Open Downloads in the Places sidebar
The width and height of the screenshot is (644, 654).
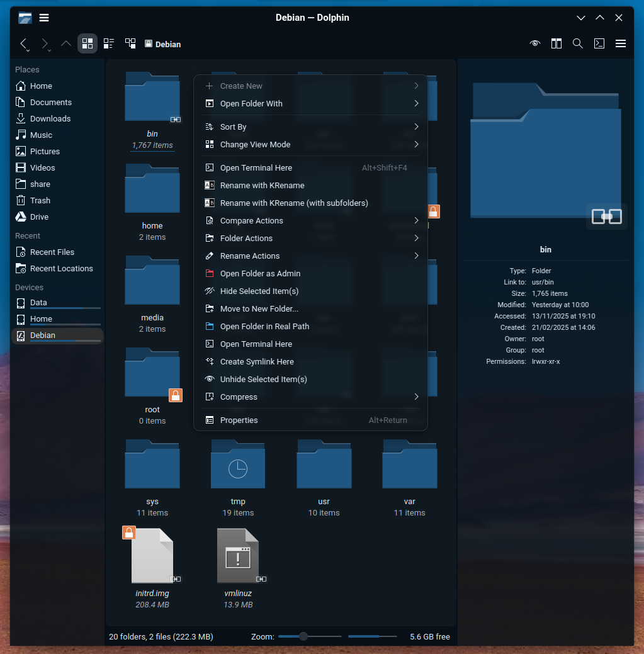50,118
